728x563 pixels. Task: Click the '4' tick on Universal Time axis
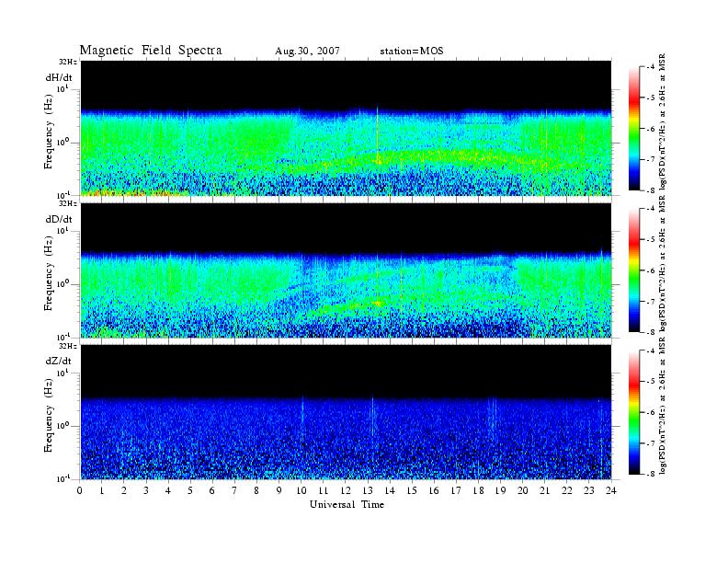tap(168, 490)
